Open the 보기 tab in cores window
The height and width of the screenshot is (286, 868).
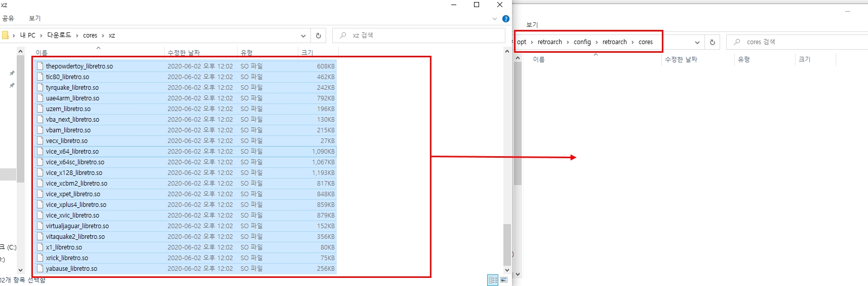click(x=532, y=25)
